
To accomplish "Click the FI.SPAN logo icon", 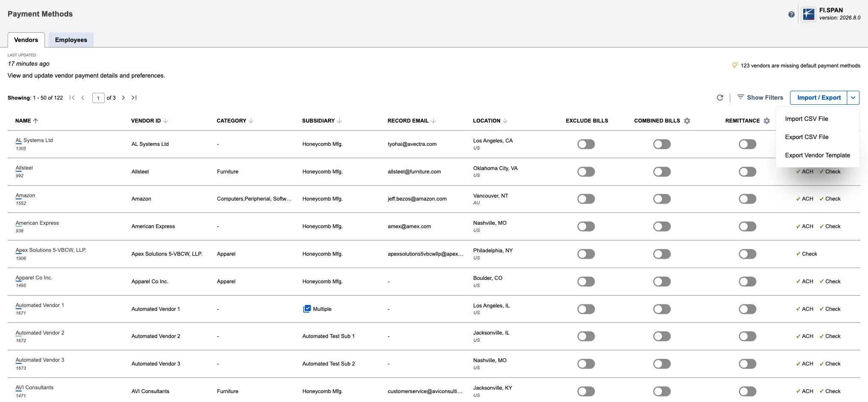I will tap(809, 14).
